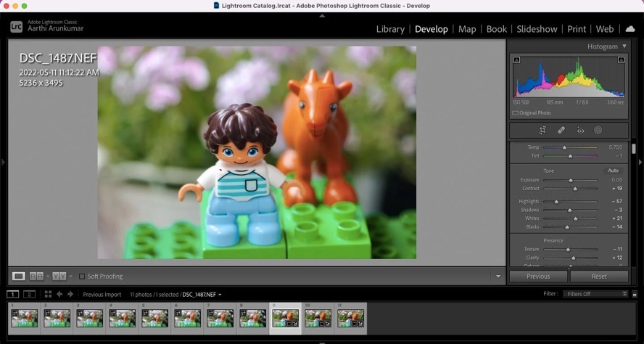The height and width of the screenshot is (344, 644).
Task: Enable the Soft Proofing checkbox
Action: click(x=82, y=277)
